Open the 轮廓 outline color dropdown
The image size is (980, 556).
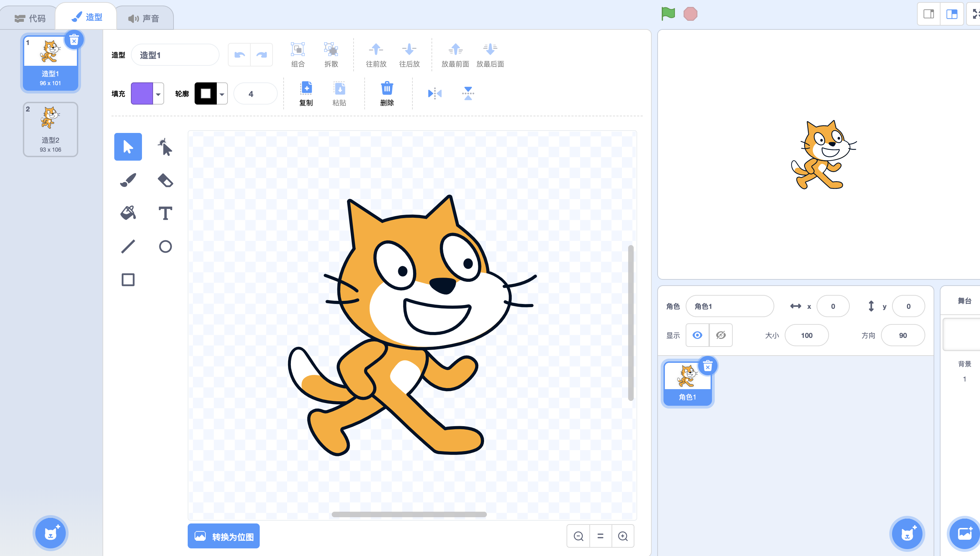(222, 93)
